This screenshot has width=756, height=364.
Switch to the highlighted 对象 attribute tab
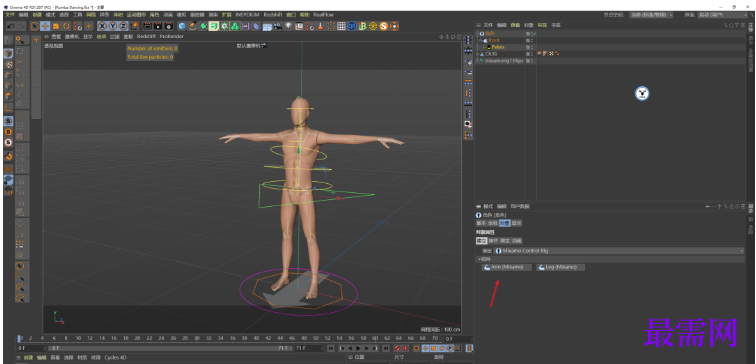505,223
